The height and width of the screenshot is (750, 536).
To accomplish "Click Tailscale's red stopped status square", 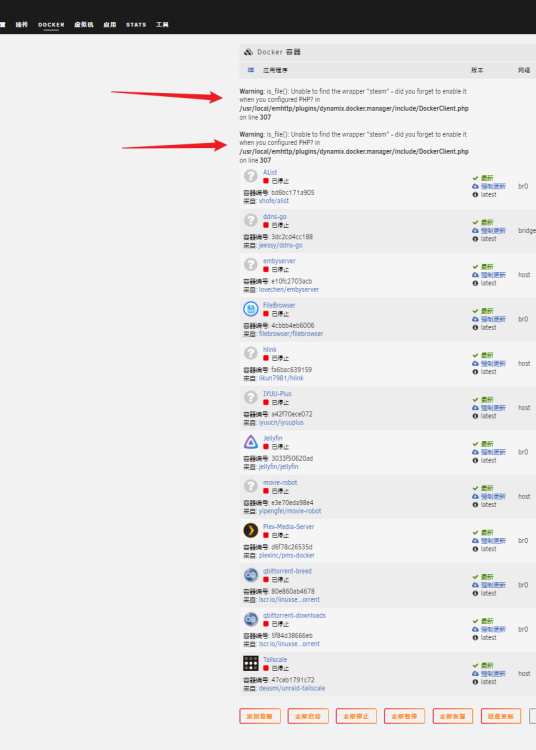I will (266, 668).
